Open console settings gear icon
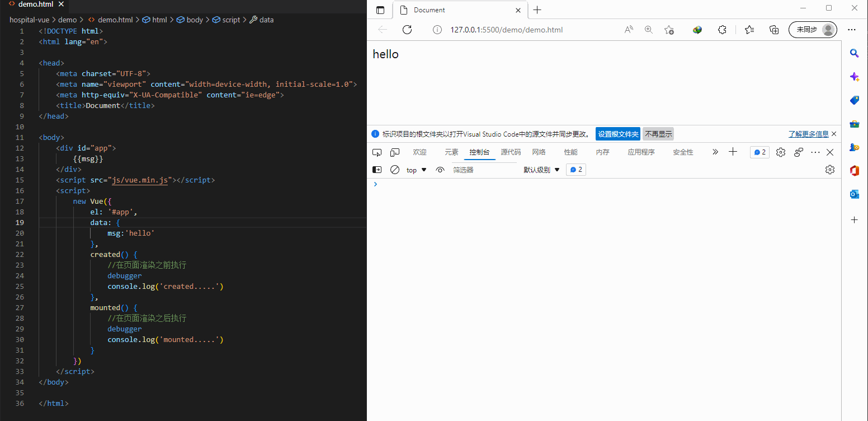The image size is (868, 421). point(830,170)
